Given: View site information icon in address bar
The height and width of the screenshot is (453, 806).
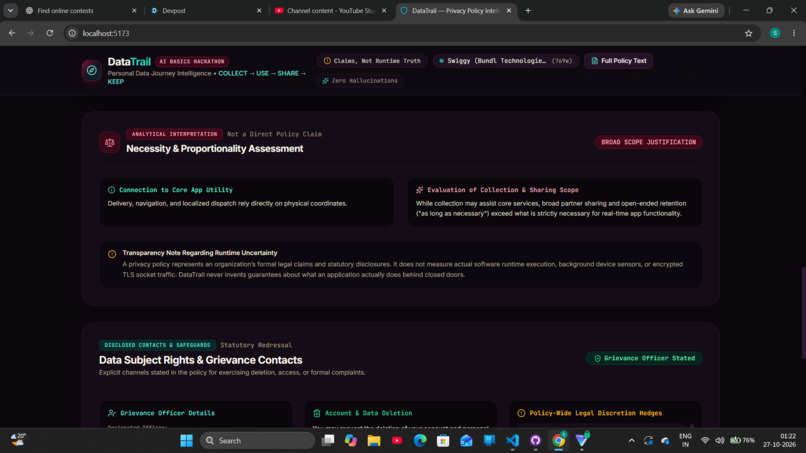Looking at the screenshot, I should coord(72,33).
